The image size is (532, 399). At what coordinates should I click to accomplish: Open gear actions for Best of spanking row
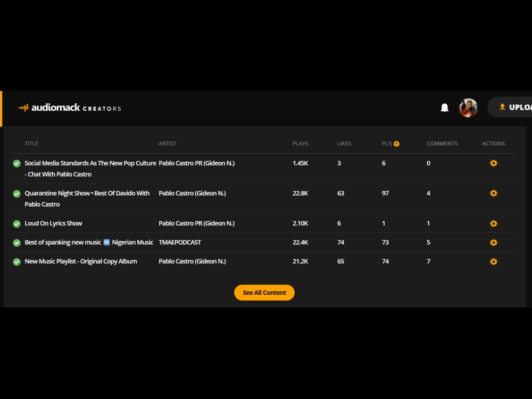point(494,243)
